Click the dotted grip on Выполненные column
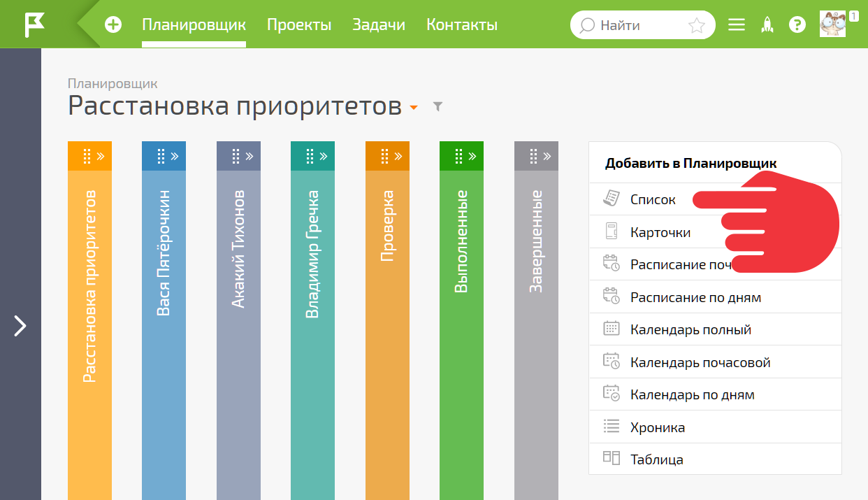Screen dimensions: 868x500 (x=458, y=156)
